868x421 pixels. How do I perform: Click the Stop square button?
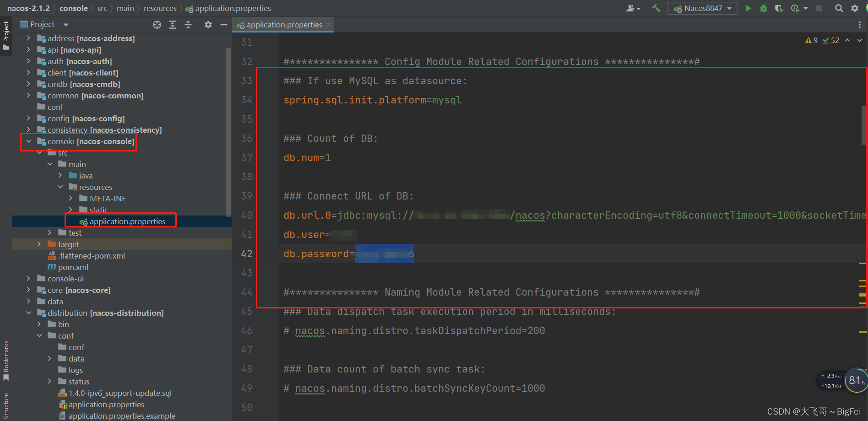tap(819, 8)
